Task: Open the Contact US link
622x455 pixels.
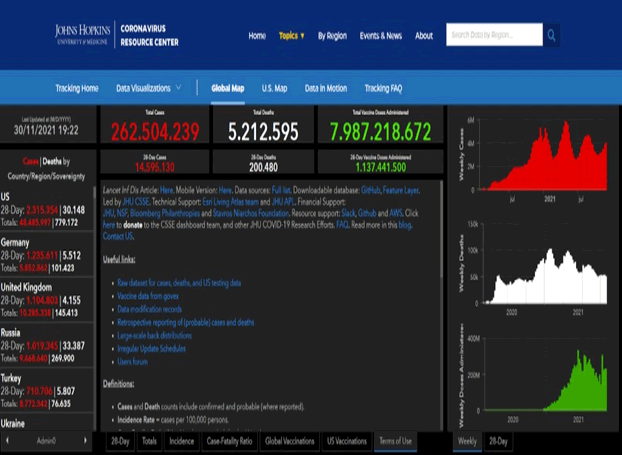Action: [x=118, y=236]
